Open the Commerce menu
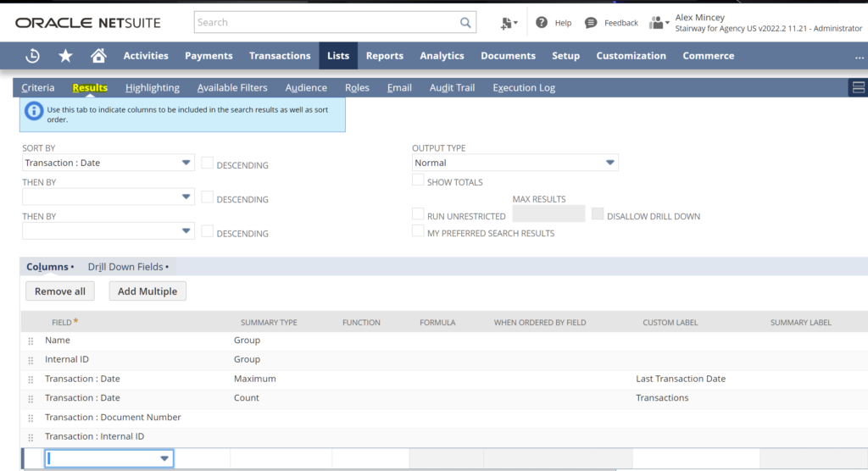This screenshot has height=471, width=868. 709,55
